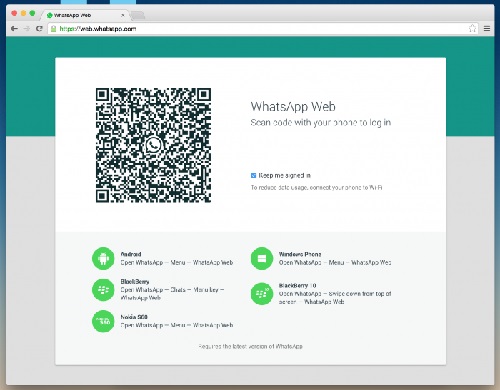Click the Nokia S60 icon

pos(103,321)
